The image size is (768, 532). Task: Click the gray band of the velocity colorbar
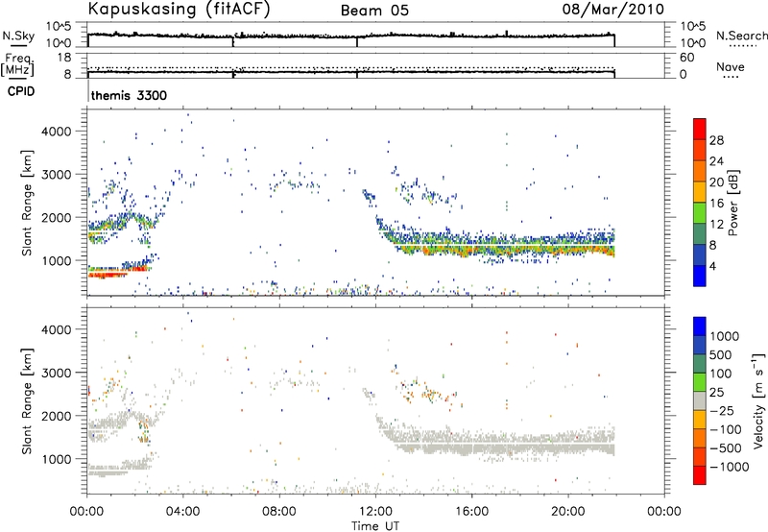[700, 400]
